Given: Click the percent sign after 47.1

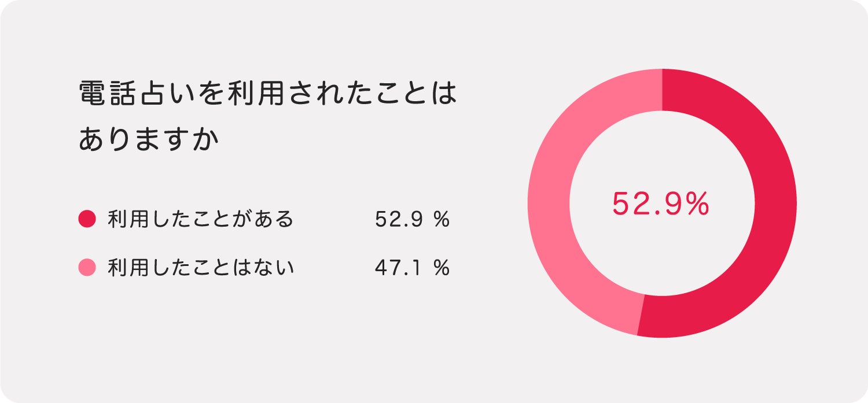Looking at the screenshot, I should (443, 268).
